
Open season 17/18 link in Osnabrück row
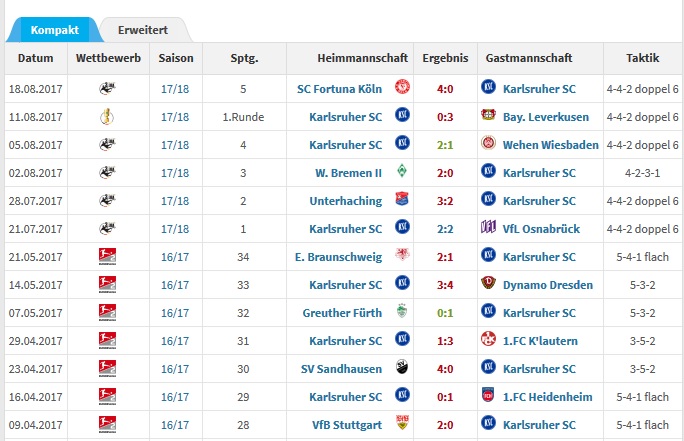pos(175,229)
